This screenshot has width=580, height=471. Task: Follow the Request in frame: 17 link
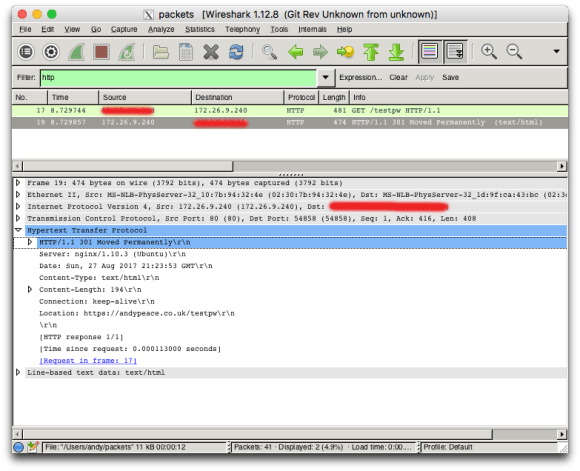88,360
